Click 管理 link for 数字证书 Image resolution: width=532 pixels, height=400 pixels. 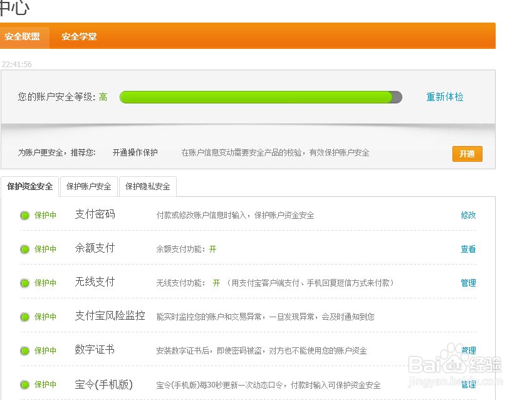click(468, 350)
